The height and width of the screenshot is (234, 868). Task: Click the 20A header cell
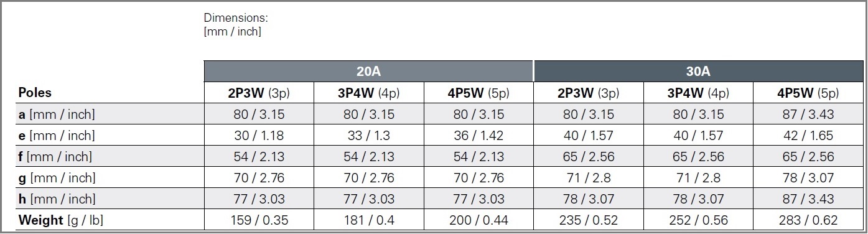click(x=368, y=71)
